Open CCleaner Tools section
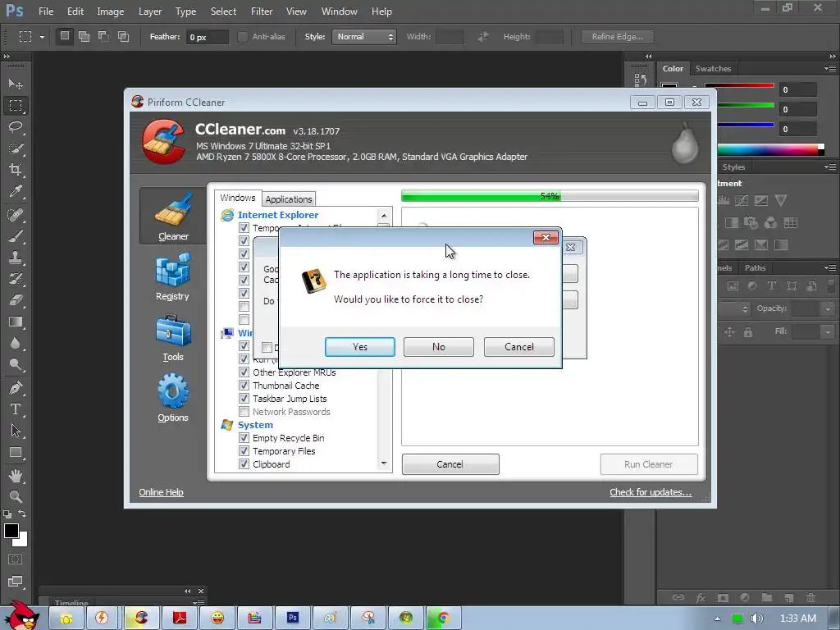840x630 pixels. (x=172, y=338)
